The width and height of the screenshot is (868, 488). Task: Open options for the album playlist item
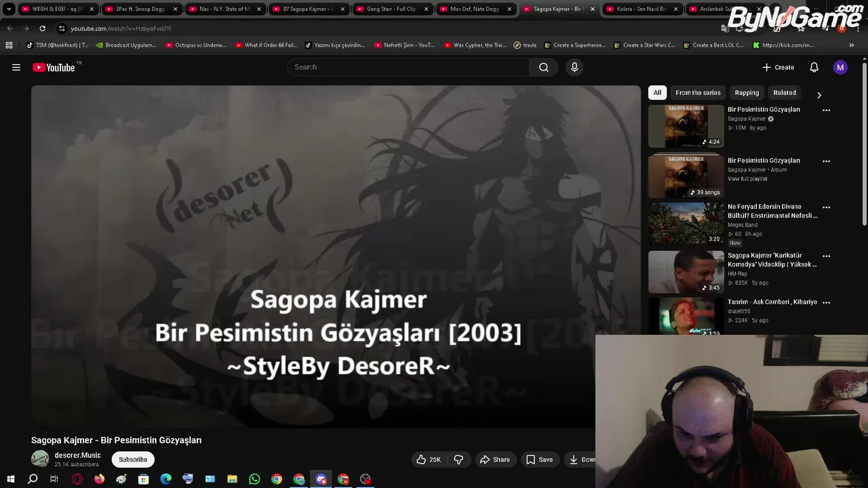(x=826, y=161)
